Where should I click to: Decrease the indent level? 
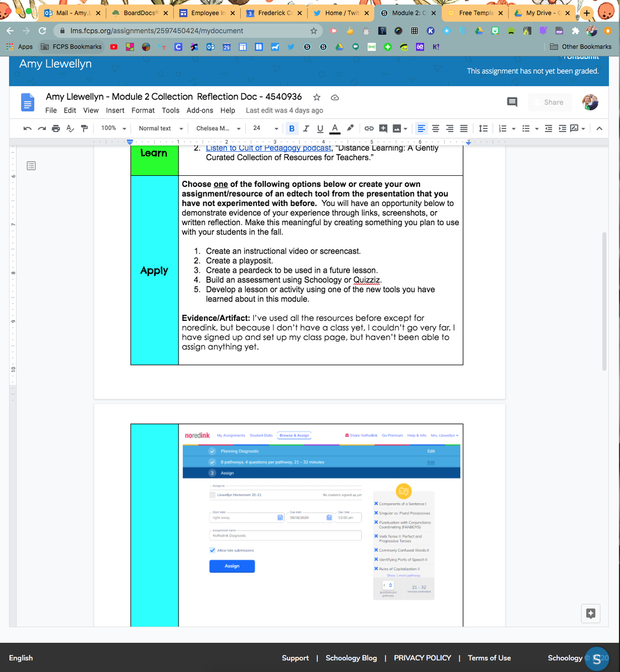pos(548,128)
